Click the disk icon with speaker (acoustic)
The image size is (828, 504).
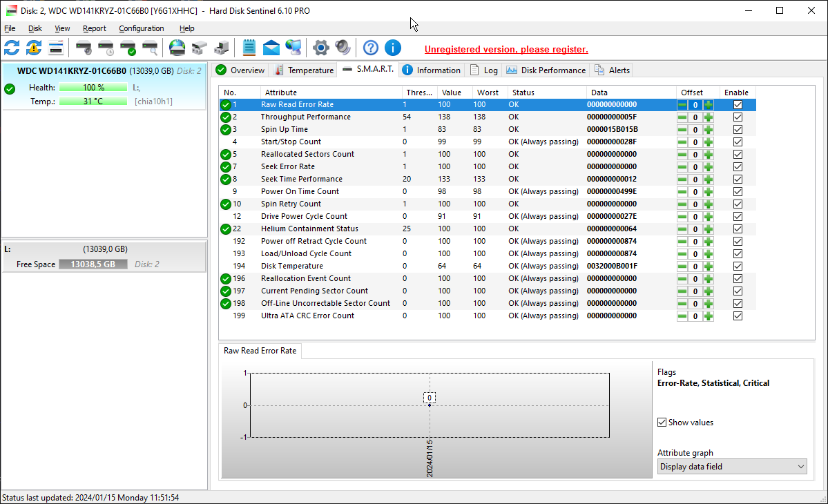[84, 48]
